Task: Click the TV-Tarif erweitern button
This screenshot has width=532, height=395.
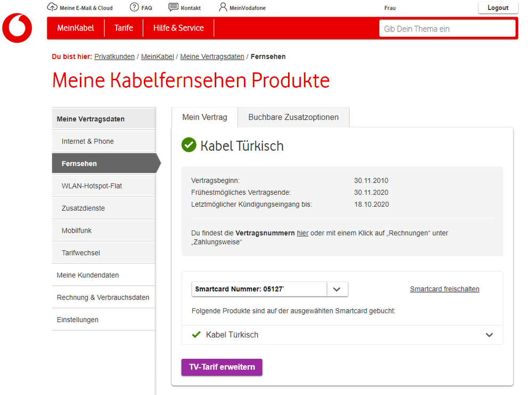Action: tap(222, 367)
